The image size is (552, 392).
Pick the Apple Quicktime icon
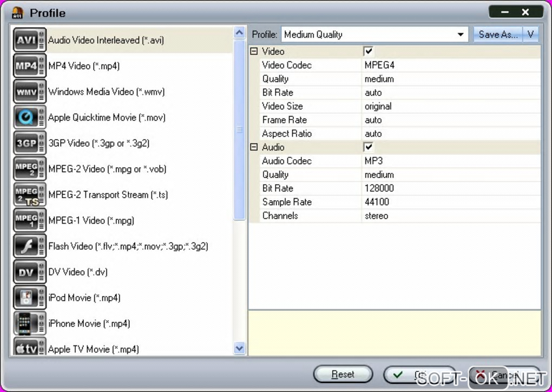[x=30, y=117]
